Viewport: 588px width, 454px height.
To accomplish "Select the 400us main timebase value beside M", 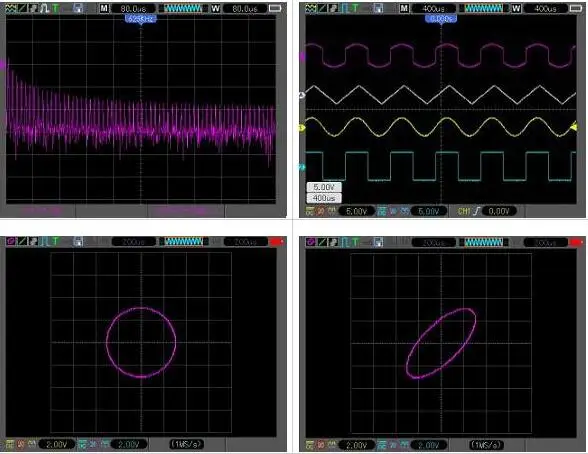I will pyautogui.click(x=434, y=8).
